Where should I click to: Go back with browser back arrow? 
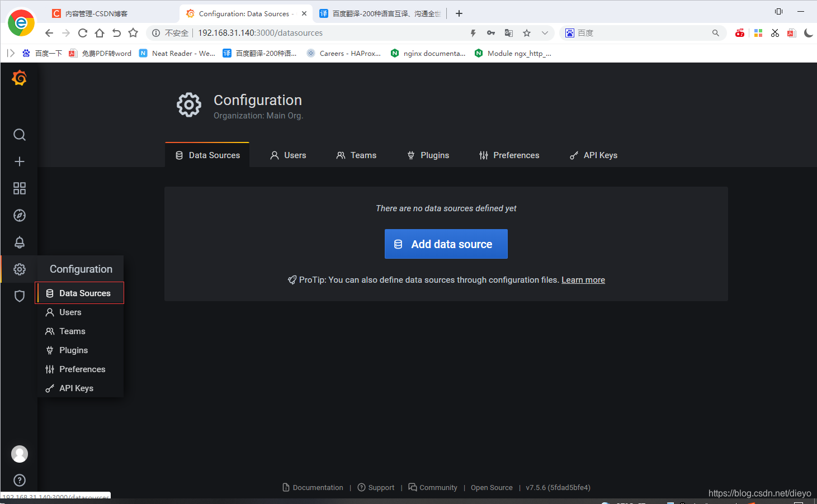point(49,33)
